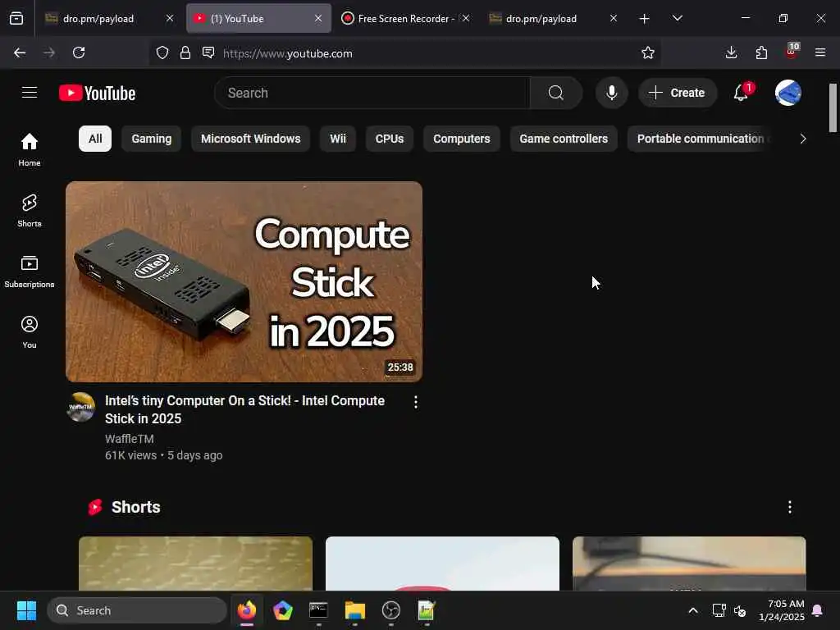
Task: Filter by the Computers chip
Action: click(x=461, y=139)
